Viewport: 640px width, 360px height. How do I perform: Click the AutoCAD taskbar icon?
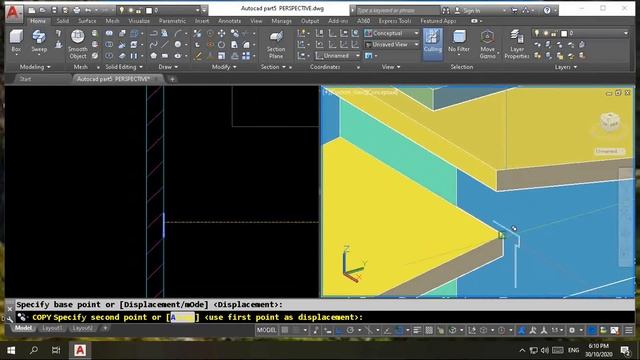click(80, 350)
